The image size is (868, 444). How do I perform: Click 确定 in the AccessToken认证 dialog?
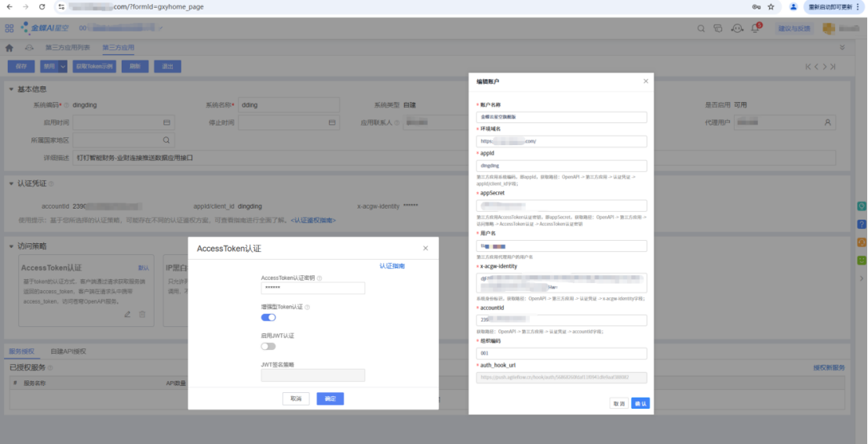coord(330,399)
